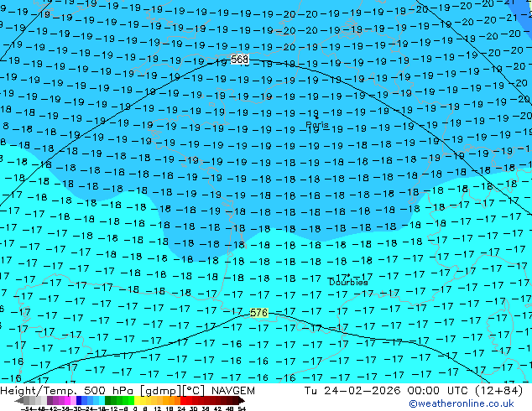Pick the dark blue swatch on the legend
The image size is (532, 411).
(x=79, y=400)
